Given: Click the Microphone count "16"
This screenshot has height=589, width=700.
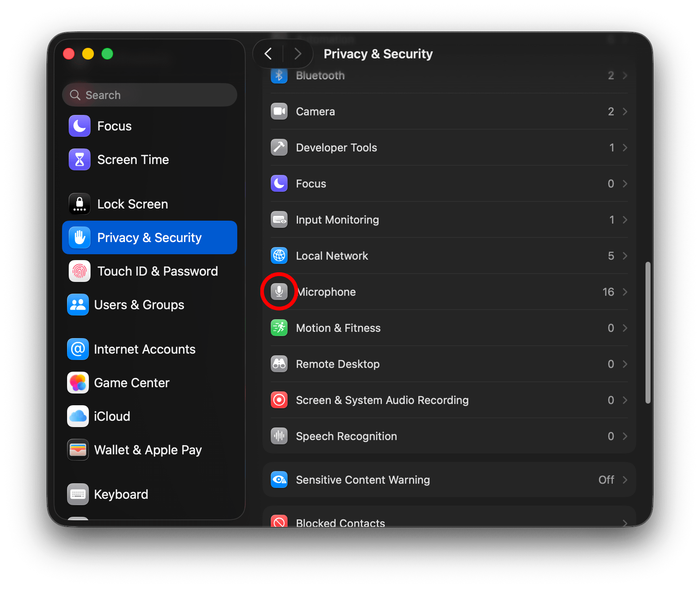Looking at the screenshot, I should (608, 292).
